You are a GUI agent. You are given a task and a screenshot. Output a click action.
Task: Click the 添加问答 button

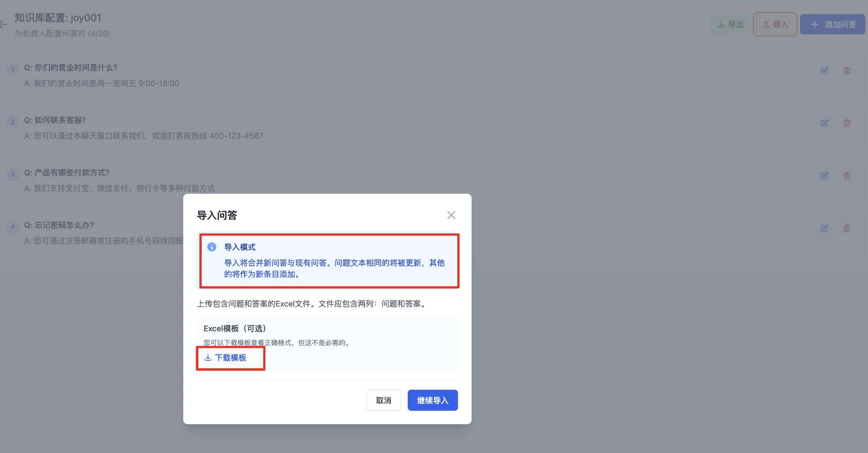pos(832,24)
